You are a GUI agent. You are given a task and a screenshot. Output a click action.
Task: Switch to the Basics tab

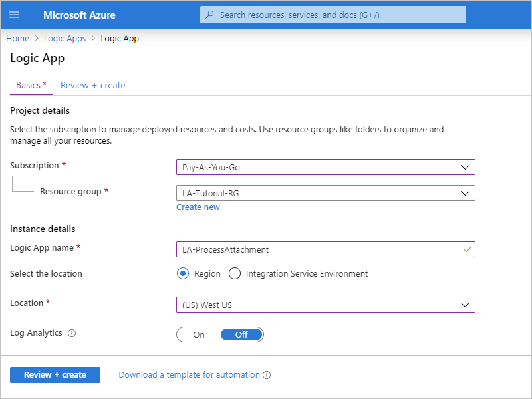click(31, 86)
